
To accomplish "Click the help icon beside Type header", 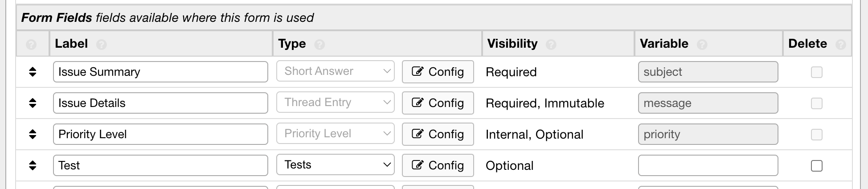I will [x=319, y=45].
